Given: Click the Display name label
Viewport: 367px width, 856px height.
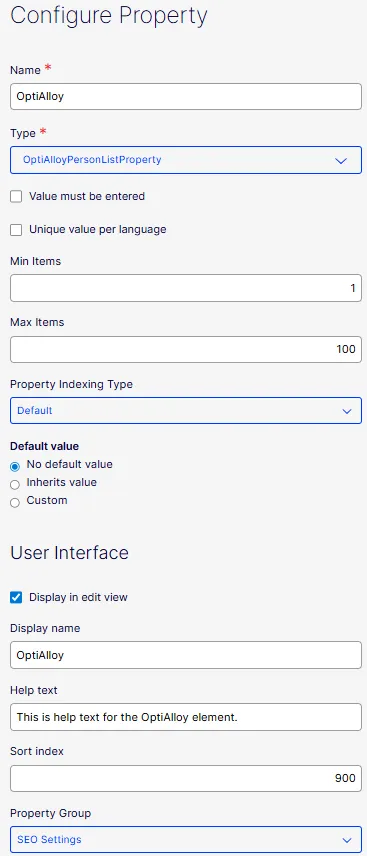Looking at the screenshot, I should pyautogui.click(x=45, y=628).
